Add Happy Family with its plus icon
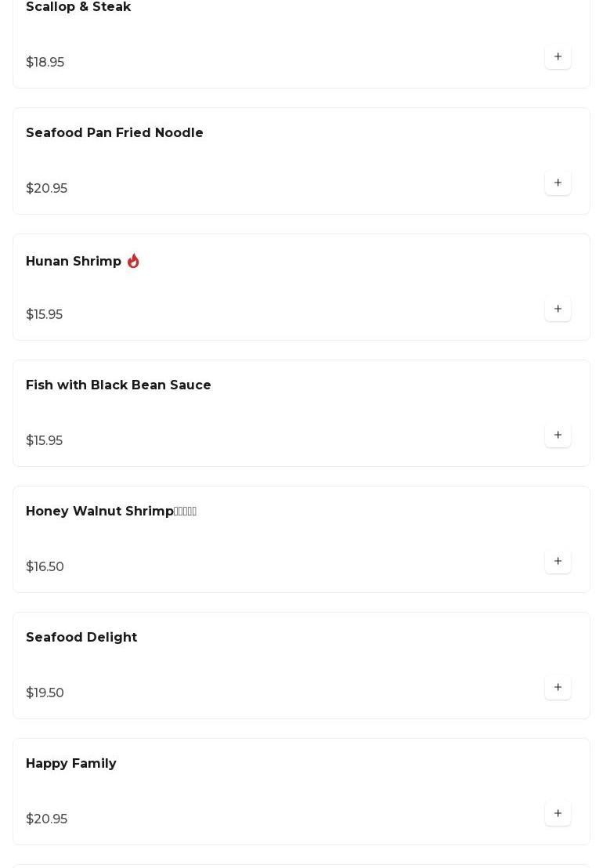603x868 pixels. (x=558, y=814)
